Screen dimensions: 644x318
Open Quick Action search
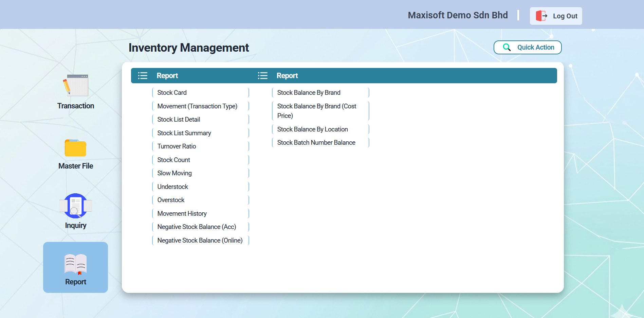[527, 47]
